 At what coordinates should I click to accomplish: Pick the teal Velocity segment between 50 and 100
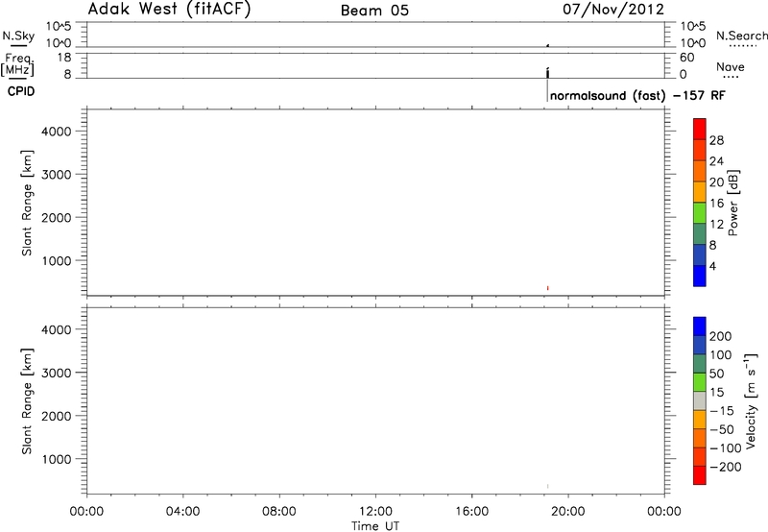point(700,364)
